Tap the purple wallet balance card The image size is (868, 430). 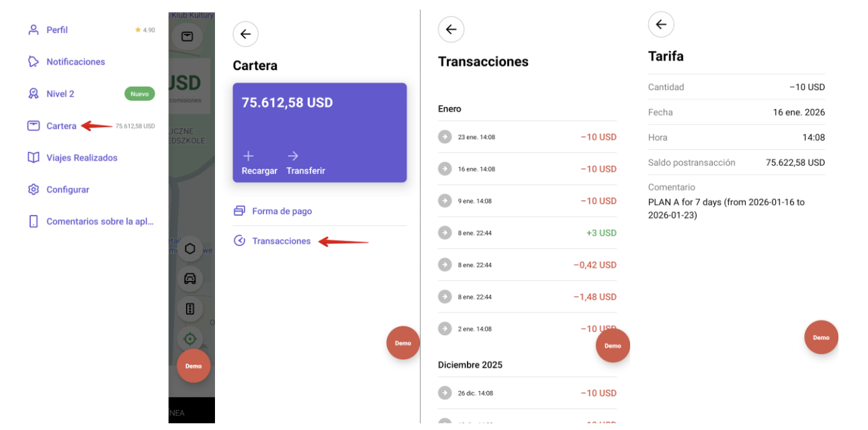pos(320,124)
